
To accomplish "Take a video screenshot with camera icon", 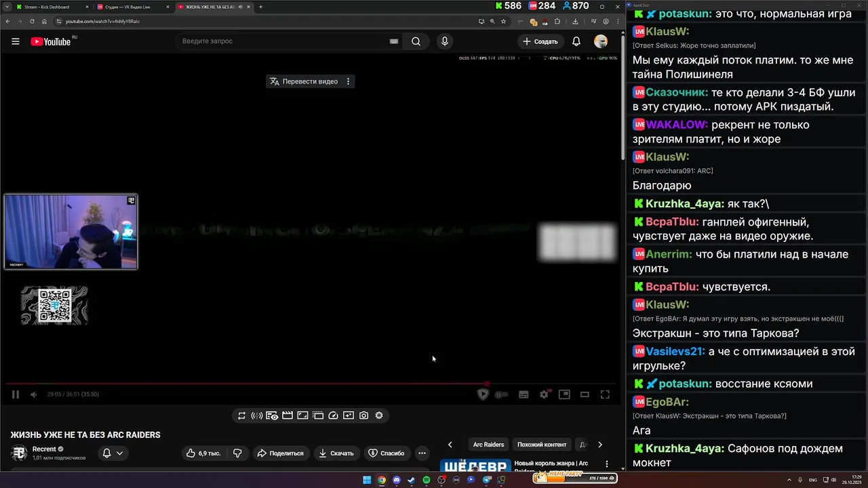I will pyautogui.click(x=364, y=415).
